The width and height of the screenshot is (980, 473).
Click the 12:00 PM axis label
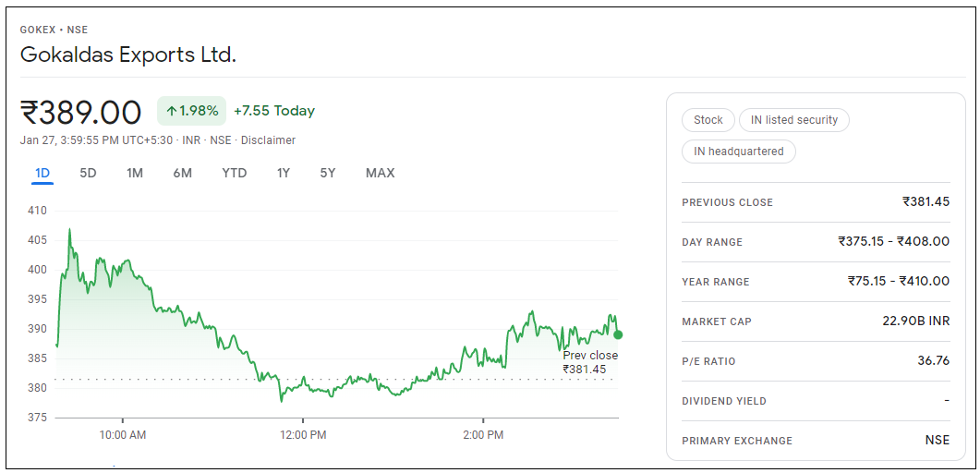coord(303,435)
